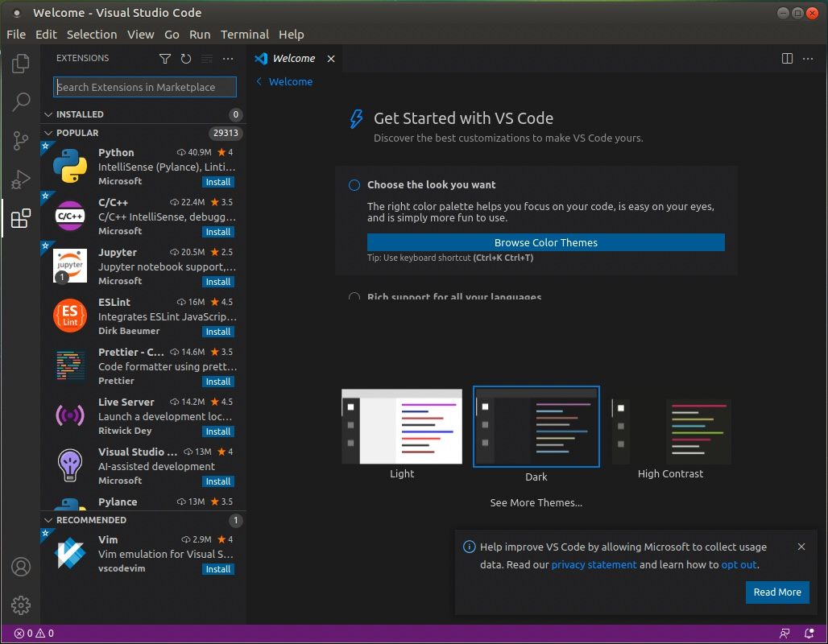Click the Visual Studio IntelliCode lightbulb icon
This screenshot has height=644, width=828.
click(70, 465)
